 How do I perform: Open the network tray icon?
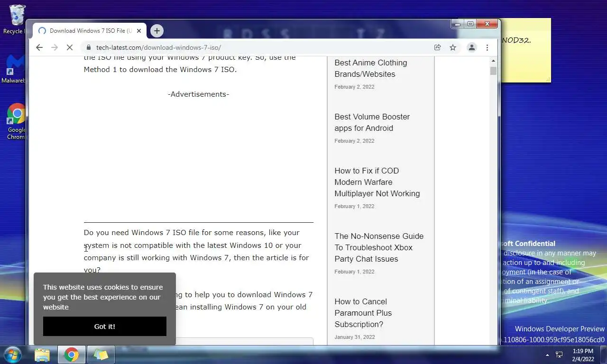coord(559,355)
